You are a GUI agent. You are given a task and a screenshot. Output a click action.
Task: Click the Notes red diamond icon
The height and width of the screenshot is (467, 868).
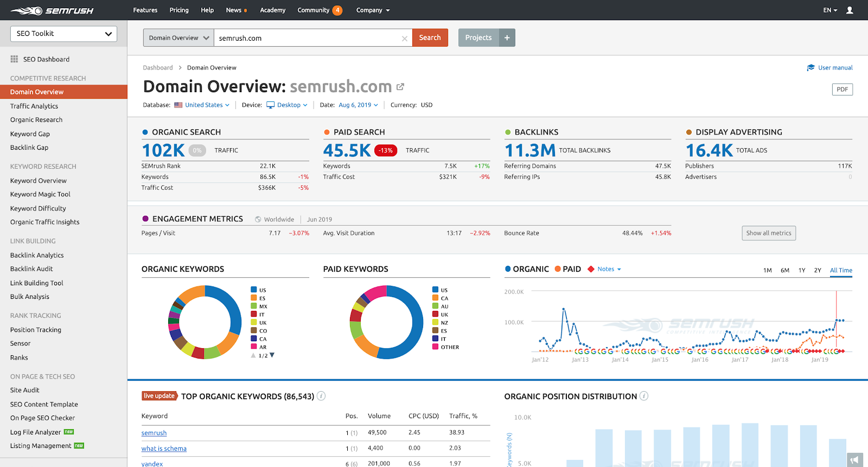[x=591, y=269]
